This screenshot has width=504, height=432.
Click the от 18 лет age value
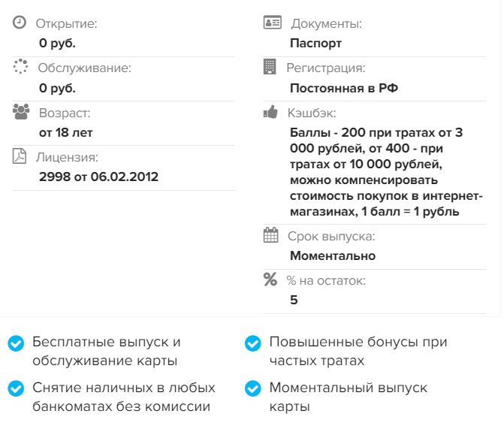[66, 132]
